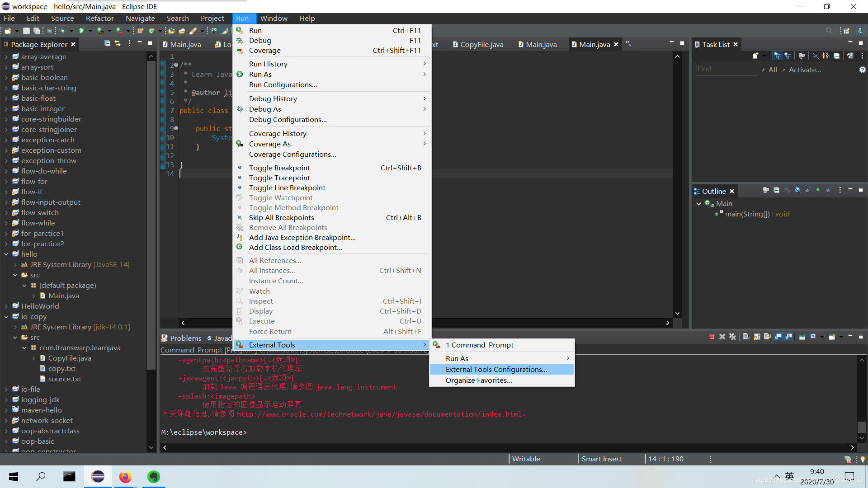Select External Tools Configurations menu item
The height and width of the screenshot is (488, 868).
point(496,370)
